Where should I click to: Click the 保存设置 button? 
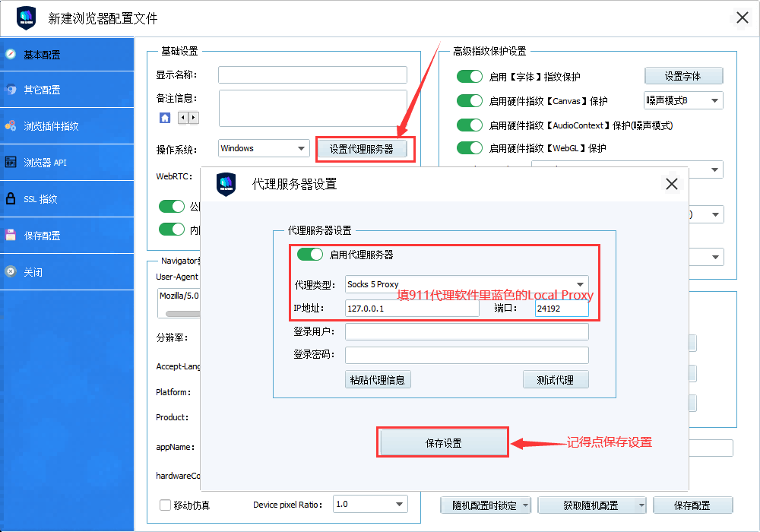[443, 443]
